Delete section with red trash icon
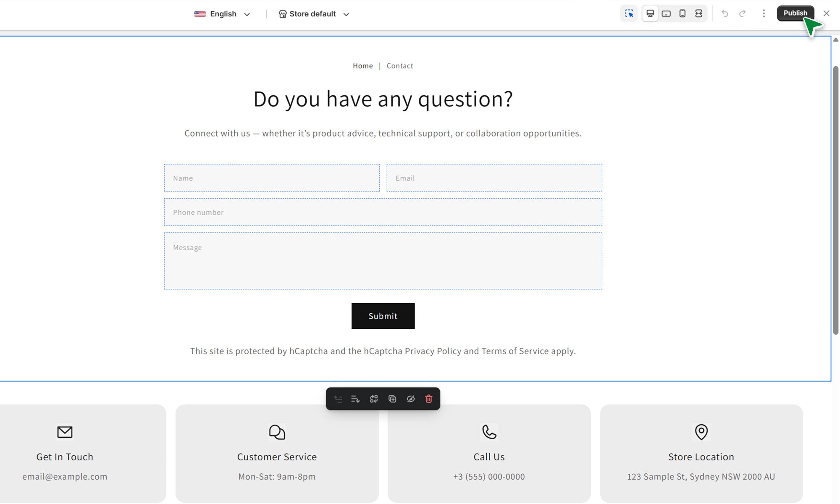Image resolution: width=840 pixels, height=504 pixels. (429, 399)
